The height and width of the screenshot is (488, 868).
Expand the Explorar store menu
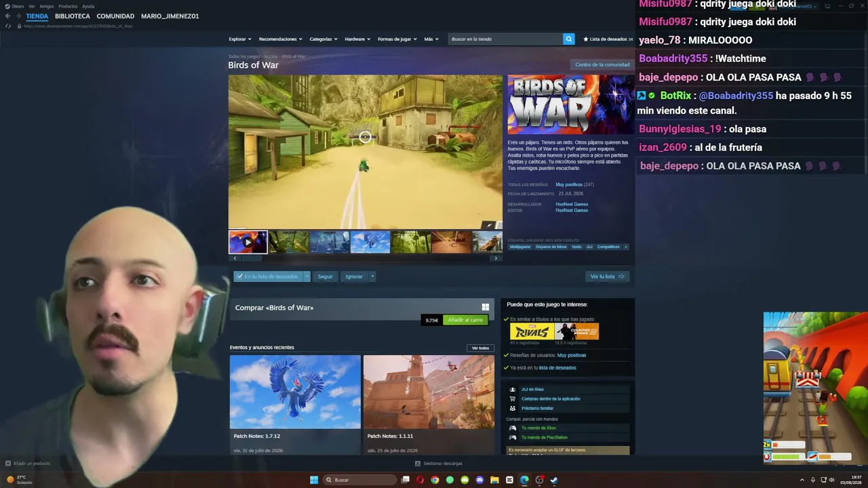240,39
